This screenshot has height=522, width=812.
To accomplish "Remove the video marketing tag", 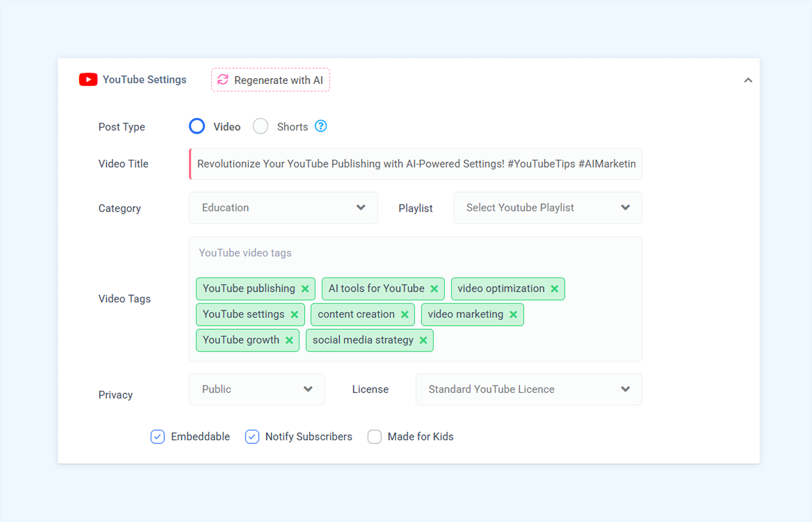I will pyautogui.click(x=513, y=315).
